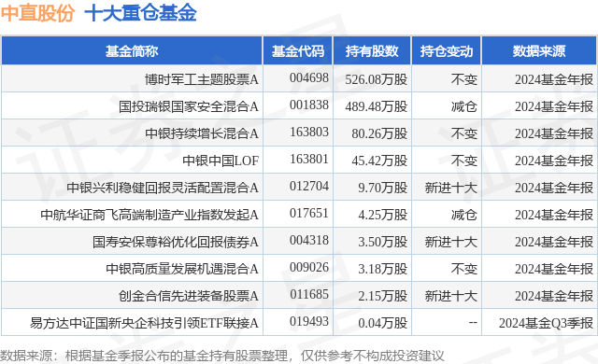
Task: Select fund name 易方达中证国新央企科技引领ETF联接A
Action: coord(144,323)
